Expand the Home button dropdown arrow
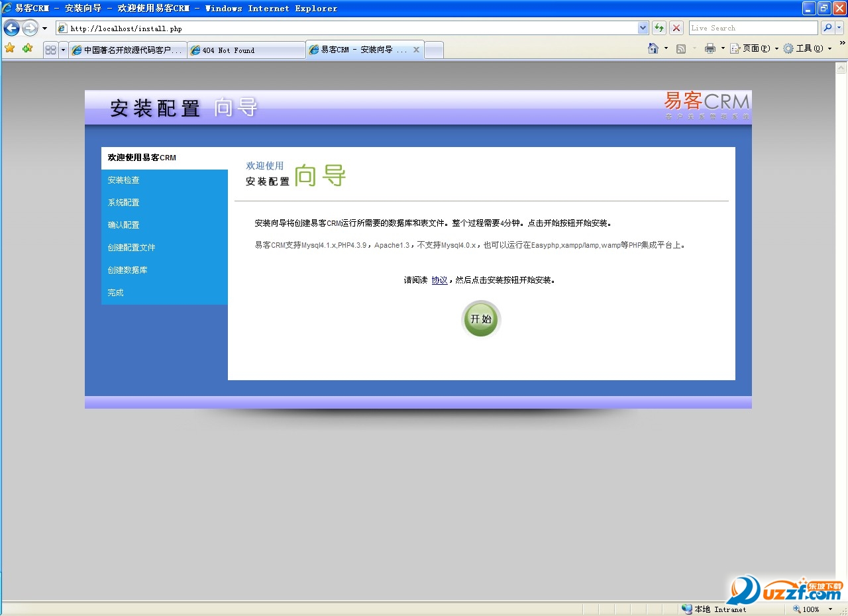 (x=666, y=48)
